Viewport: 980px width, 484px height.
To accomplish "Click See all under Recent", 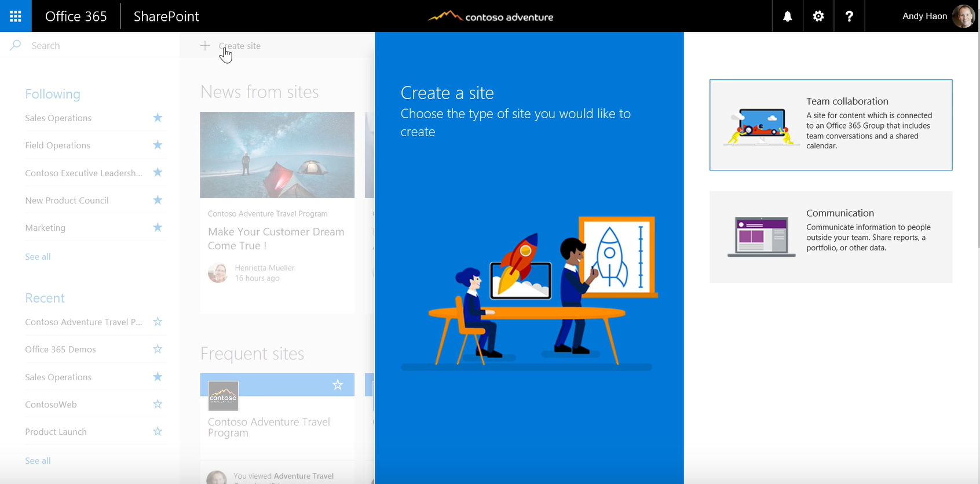I will [38, 460].
